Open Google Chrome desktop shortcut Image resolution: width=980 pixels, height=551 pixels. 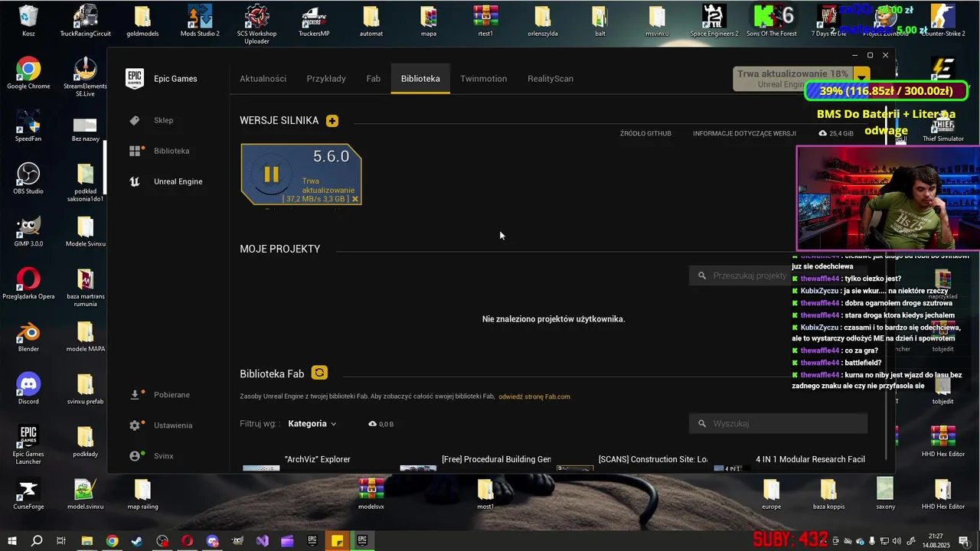coord(28,73)
